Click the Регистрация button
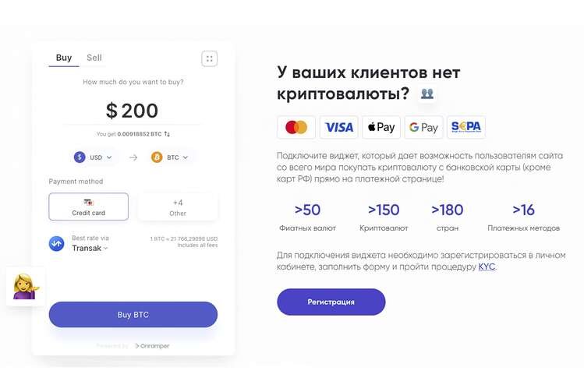The image size is (584, 392). (x=331, y=302)
